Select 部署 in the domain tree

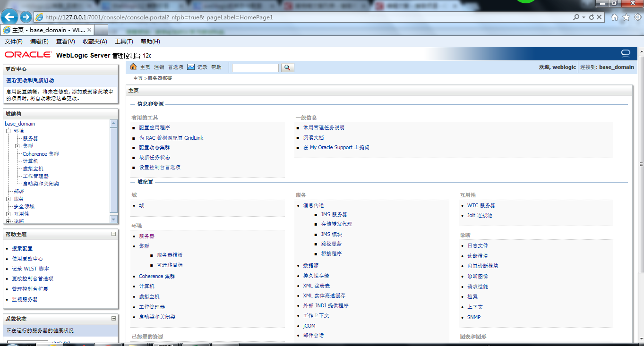(18, 192)
